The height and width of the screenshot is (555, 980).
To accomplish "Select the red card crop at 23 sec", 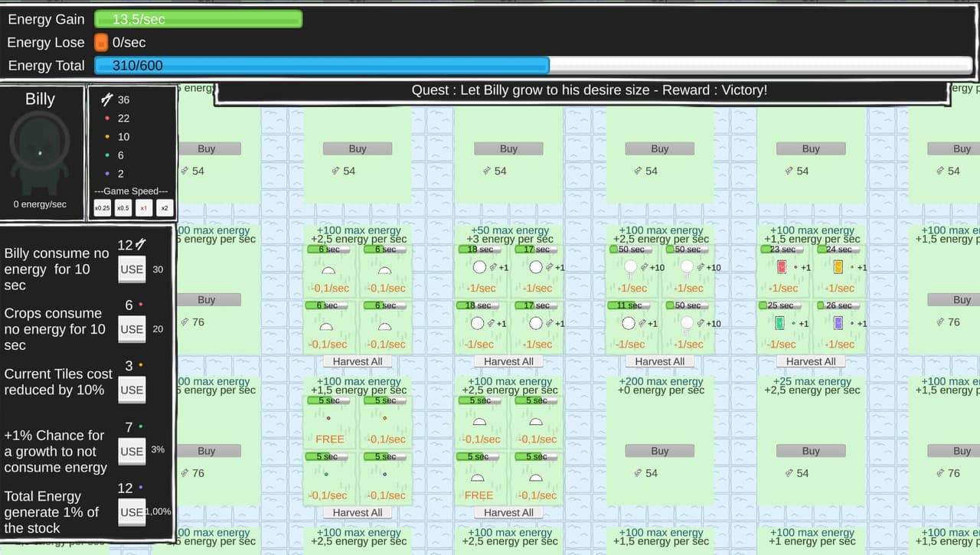I will pyautogui.click(x=782, y=267).
